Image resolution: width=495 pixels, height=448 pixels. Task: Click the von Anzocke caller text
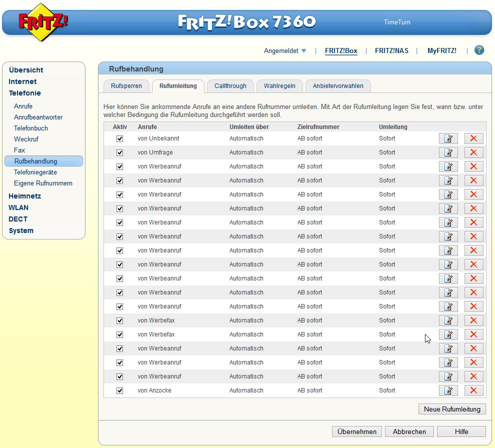click(x=154, y=390)
